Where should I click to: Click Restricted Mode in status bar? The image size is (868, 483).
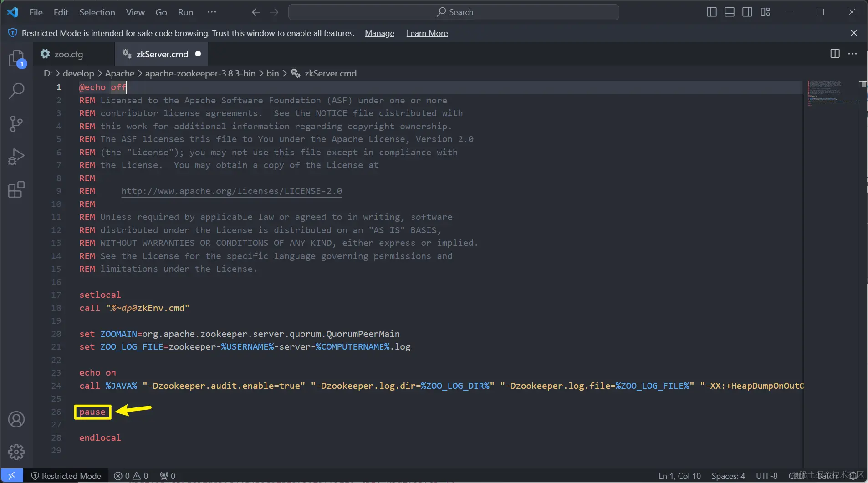pyautogui.click(x=66, y=476)
